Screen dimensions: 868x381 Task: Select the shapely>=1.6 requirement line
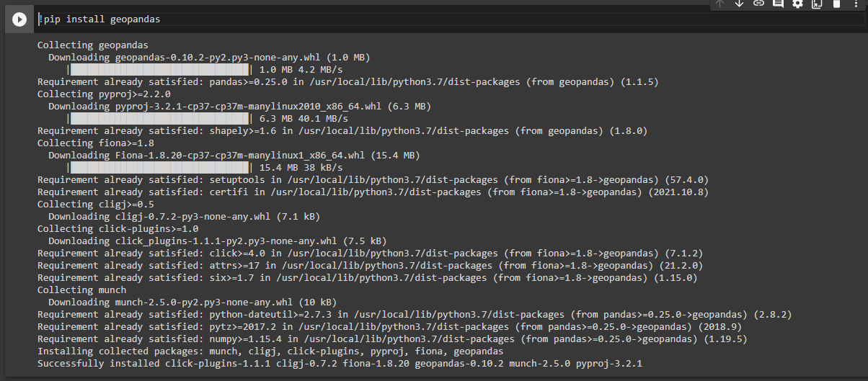(342, 131)
